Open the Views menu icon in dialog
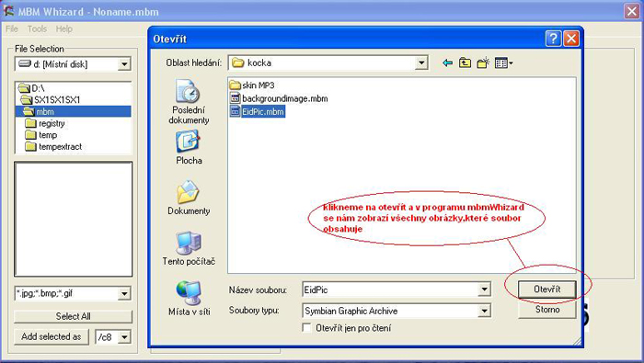 (503, 63)
